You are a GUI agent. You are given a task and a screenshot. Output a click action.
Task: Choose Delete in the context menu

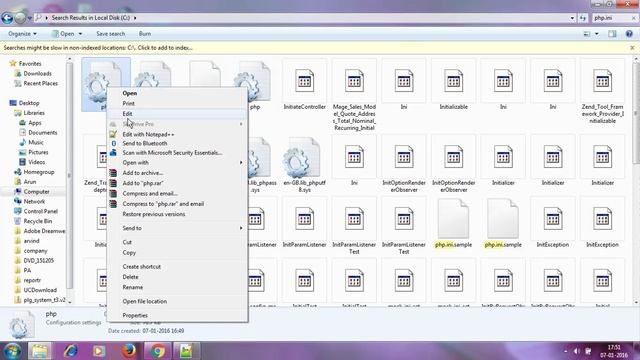click(x=177, y=277)
